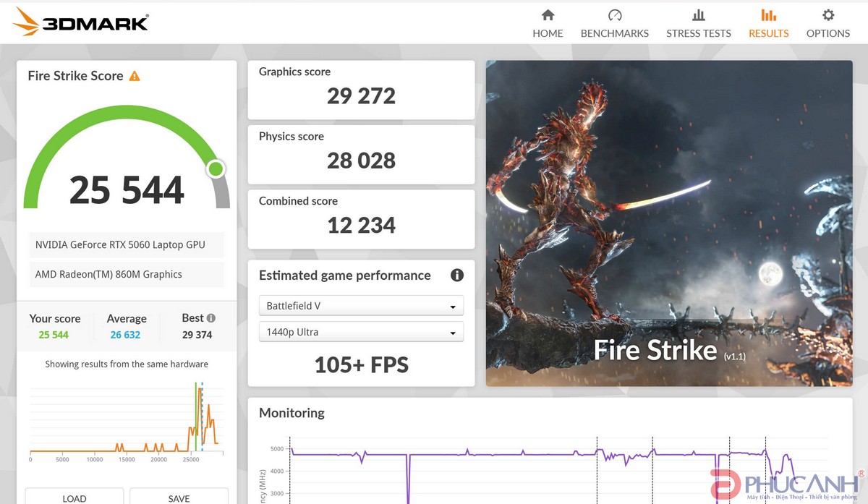The image size is (868, 504).
Task: Click the info icon next to Best score
Action: pos(211,317)
